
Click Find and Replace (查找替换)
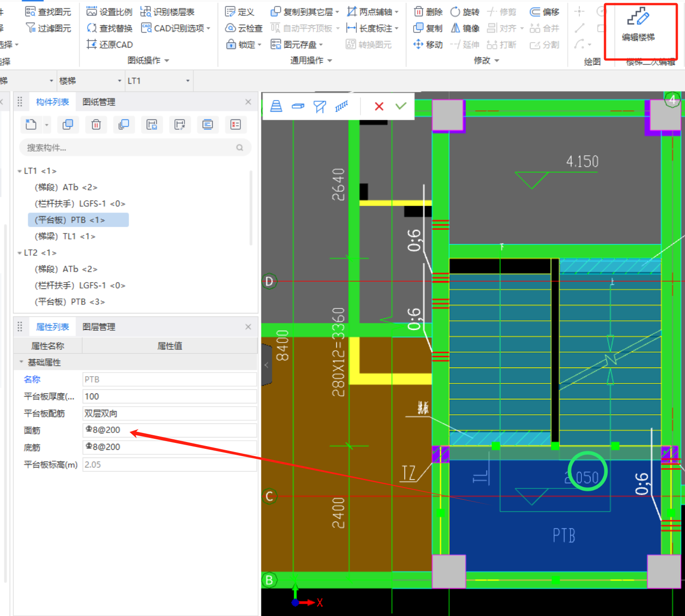[x=110, y=28]
